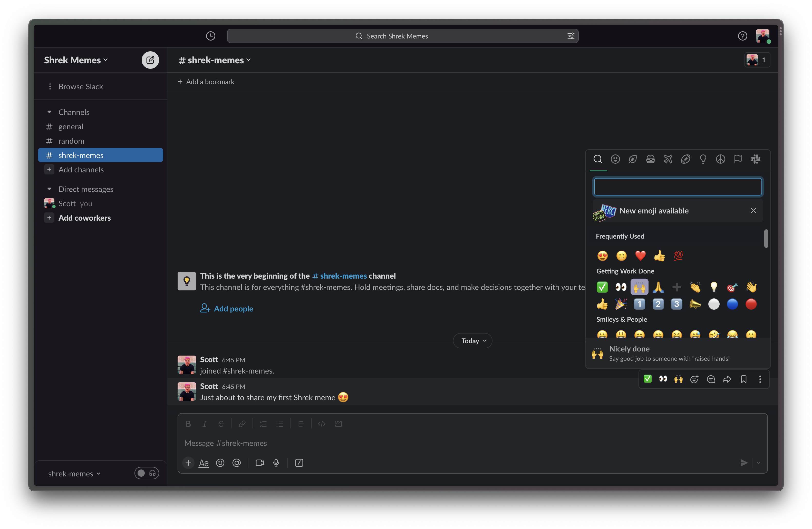Open the reply in thread icon
Screen dimensions: 812x529
711,379
